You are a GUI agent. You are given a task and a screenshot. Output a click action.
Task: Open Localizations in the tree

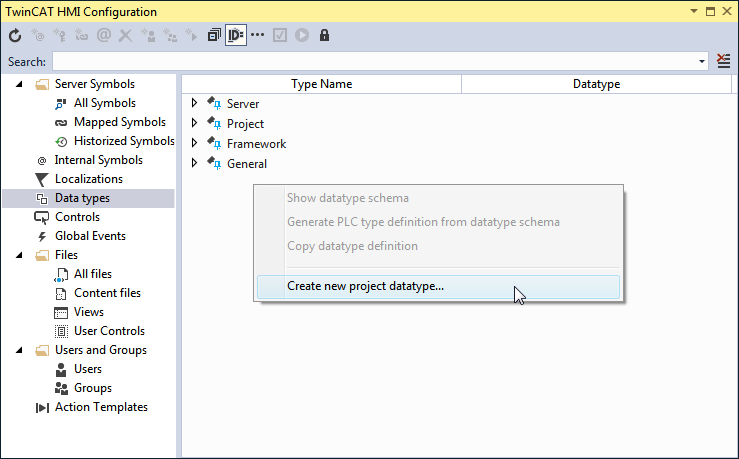[x=89, y=179]
